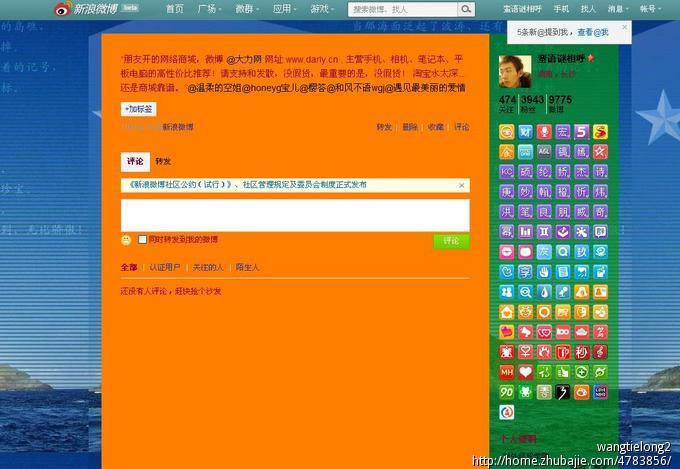Open 找人 in top navigation
The image size is (680, 469).
point(588,9)
